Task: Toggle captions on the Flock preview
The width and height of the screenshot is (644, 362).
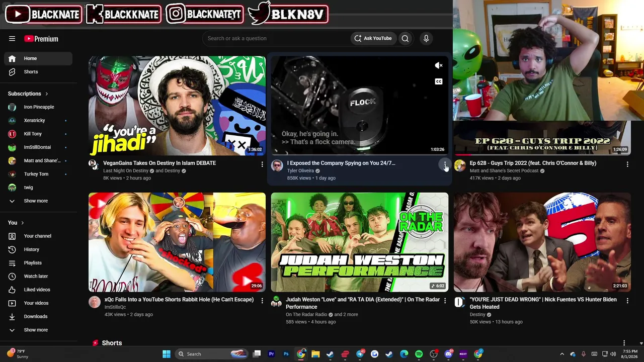Action: [439, 81]
